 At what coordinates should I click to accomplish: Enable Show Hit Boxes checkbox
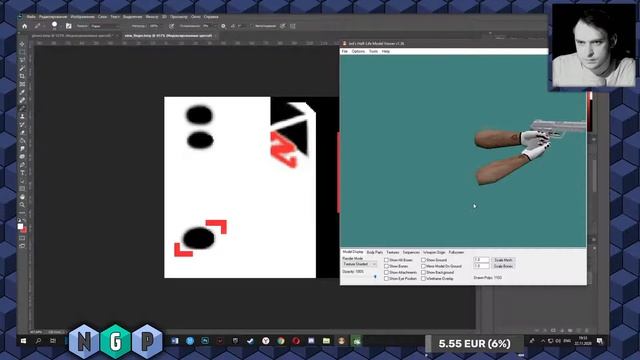pos(386,260)
